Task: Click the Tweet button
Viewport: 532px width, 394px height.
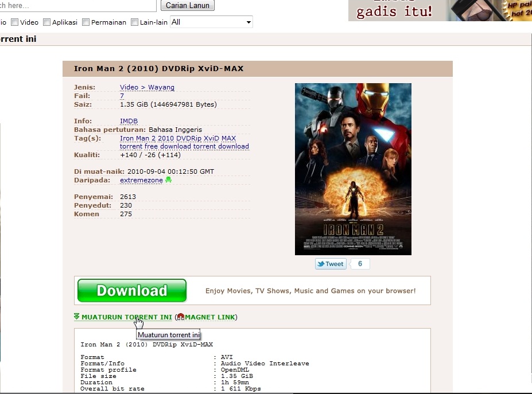Action: [x=331, y=264]
